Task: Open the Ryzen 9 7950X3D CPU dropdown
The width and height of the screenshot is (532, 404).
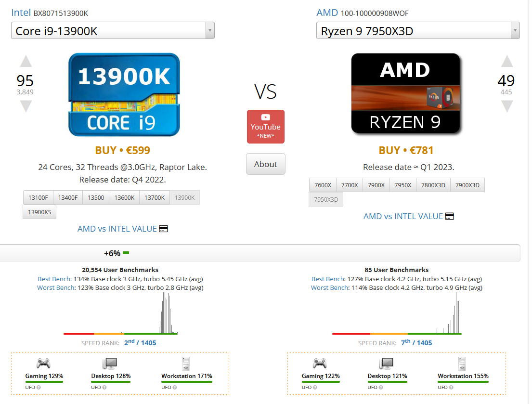Action: 418,31
